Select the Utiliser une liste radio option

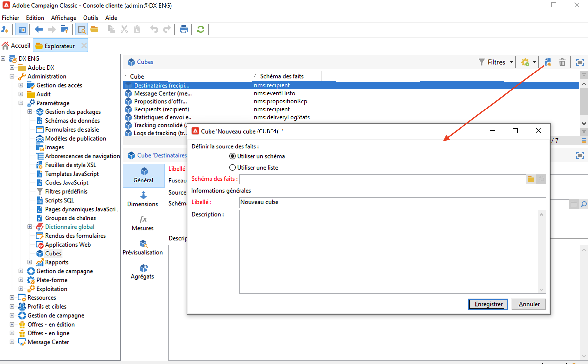click(232, 168)
